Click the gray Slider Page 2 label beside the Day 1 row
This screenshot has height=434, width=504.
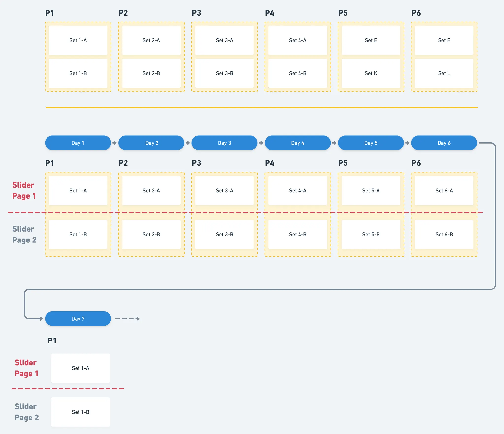pos(24,234)
